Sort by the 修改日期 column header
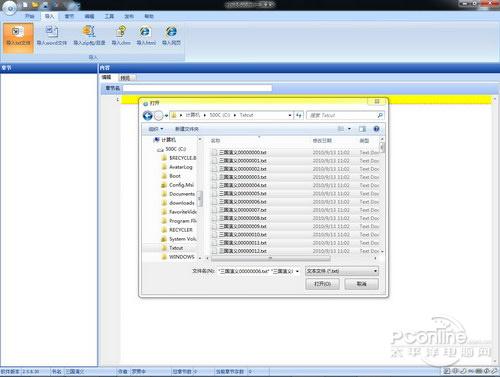 322,141
